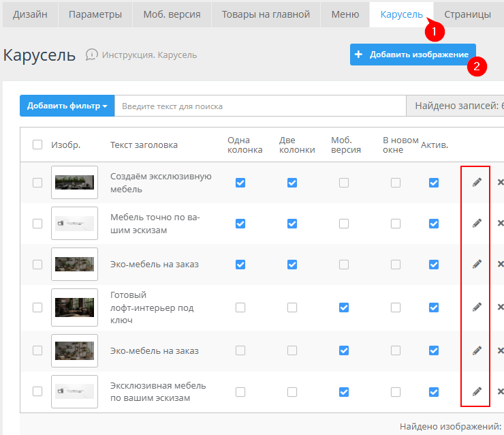Uncheck 'Моб. версия' for 'Готовый лофт-интерьер под ключ'
504x435 pixels.
point(344,307)
